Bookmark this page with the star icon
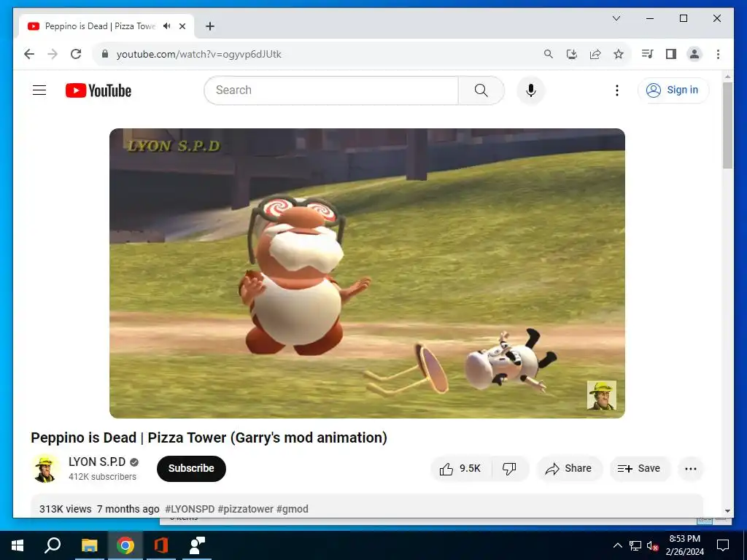Image resolution: width=747 pixels, height=560 pixels. pyautogui.click(x=619, y=54)
